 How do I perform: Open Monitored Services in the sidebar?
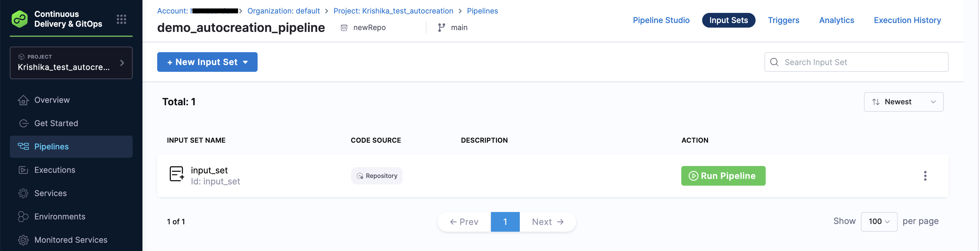tap(71, 240)
